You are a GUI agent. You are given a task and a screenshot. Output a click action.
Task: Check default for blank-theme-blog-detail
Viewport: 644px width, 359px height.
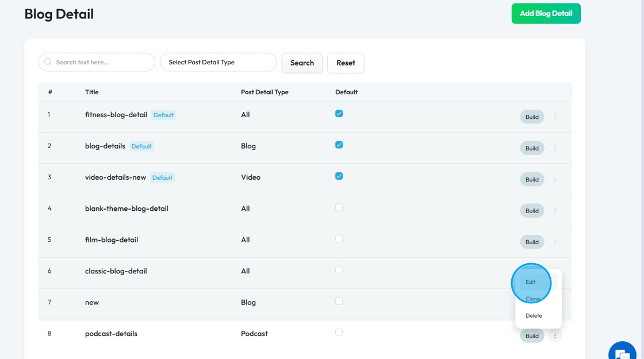[x=339, y=207]
